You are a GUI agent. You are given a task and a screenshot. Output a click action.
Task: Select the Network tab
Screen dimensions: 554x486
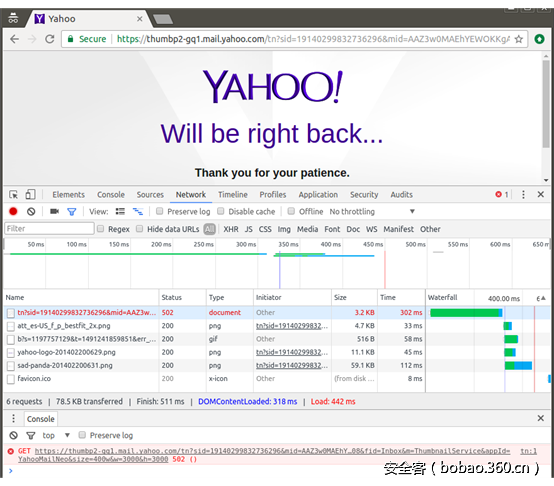[191, 195]
